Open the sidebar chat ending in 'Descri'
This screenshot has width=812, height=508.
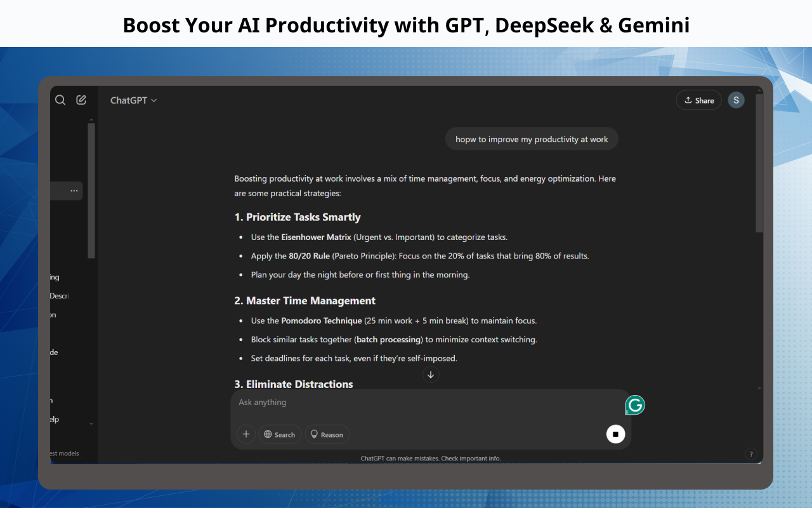click(59, 296)
